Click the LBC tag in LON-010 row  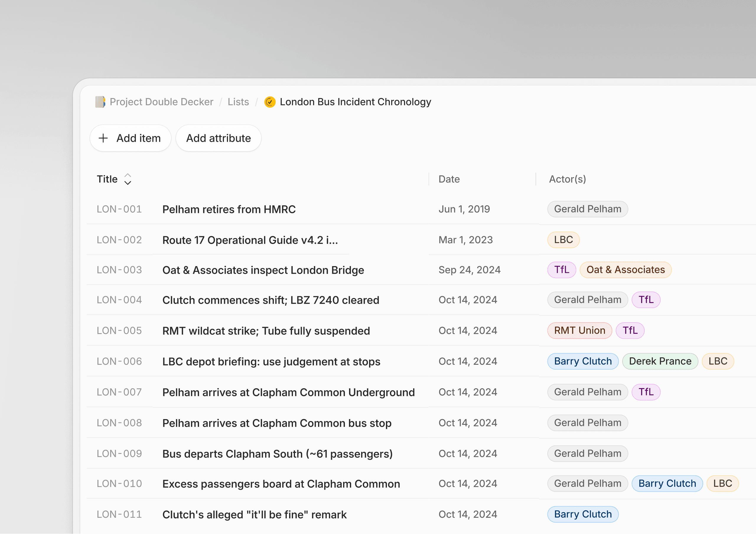(723, 483)
